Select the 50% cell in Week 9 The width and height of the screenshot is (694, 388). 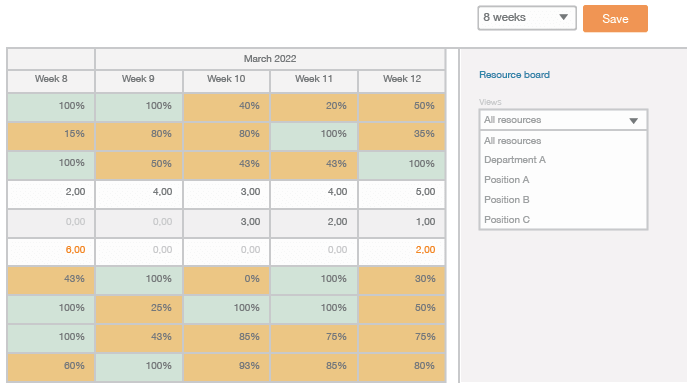(x=139, y=165)
